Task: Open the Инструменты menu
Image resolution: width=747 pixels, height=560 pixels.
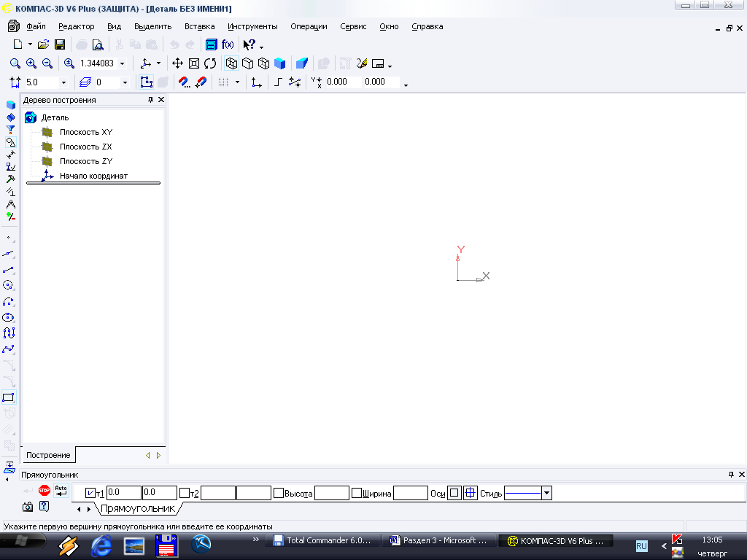Action: pos(252,27)
